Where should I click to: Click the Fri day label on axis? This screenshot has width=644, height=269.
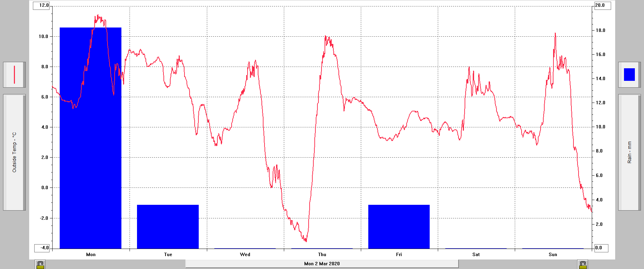(399, 254)
